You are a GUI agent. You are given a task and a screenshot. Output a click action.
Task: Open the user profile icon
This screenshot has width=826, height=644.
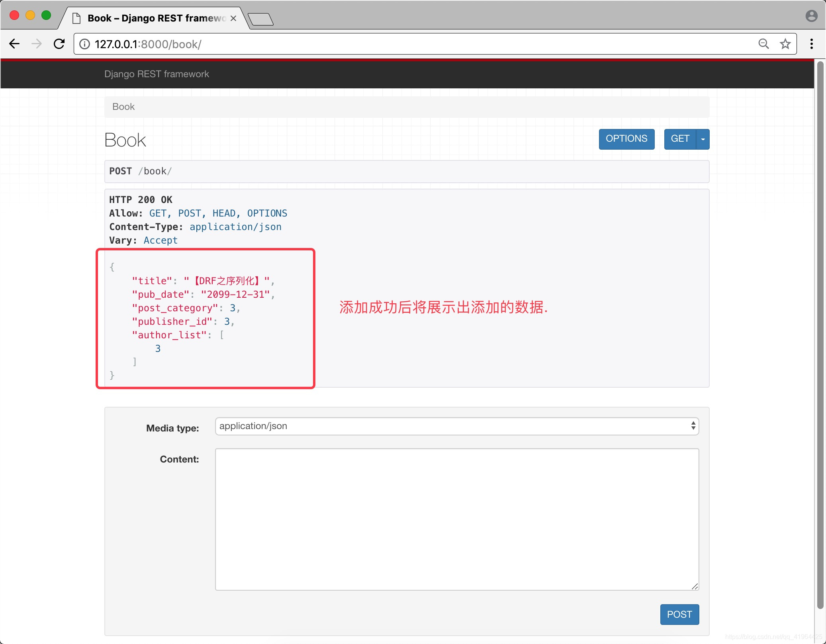click(811, 16)
